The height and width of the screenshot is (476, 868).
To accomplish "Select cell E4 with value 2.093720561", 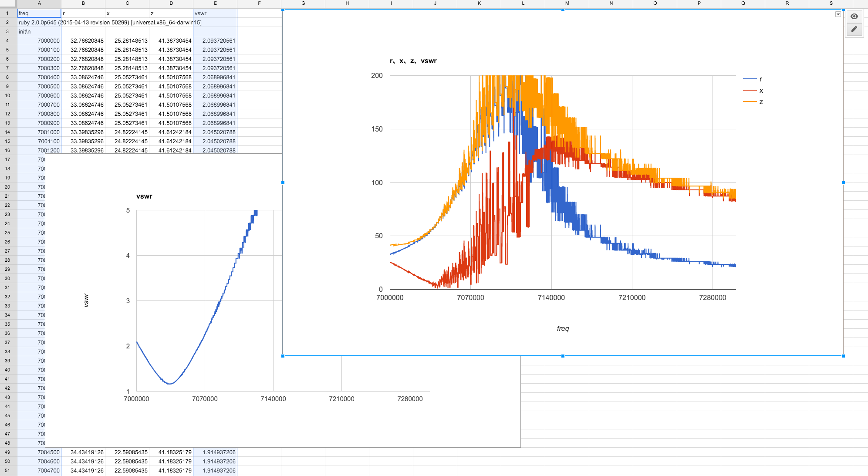I will (215, 41).
